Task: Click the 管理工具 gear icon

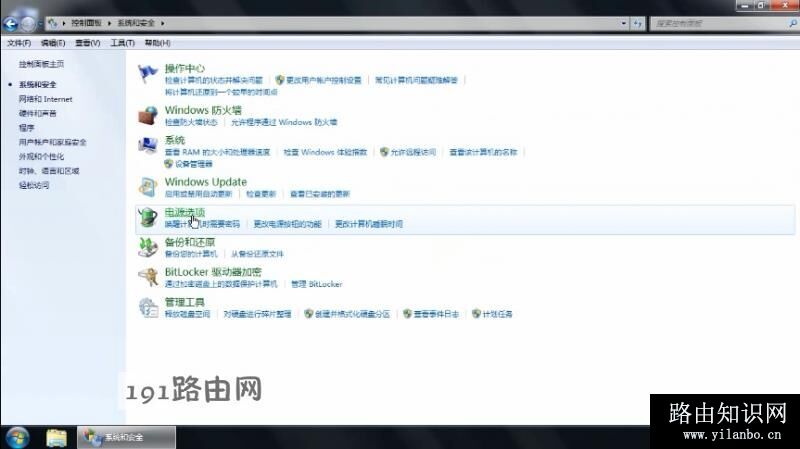Action: pos(148,308)
